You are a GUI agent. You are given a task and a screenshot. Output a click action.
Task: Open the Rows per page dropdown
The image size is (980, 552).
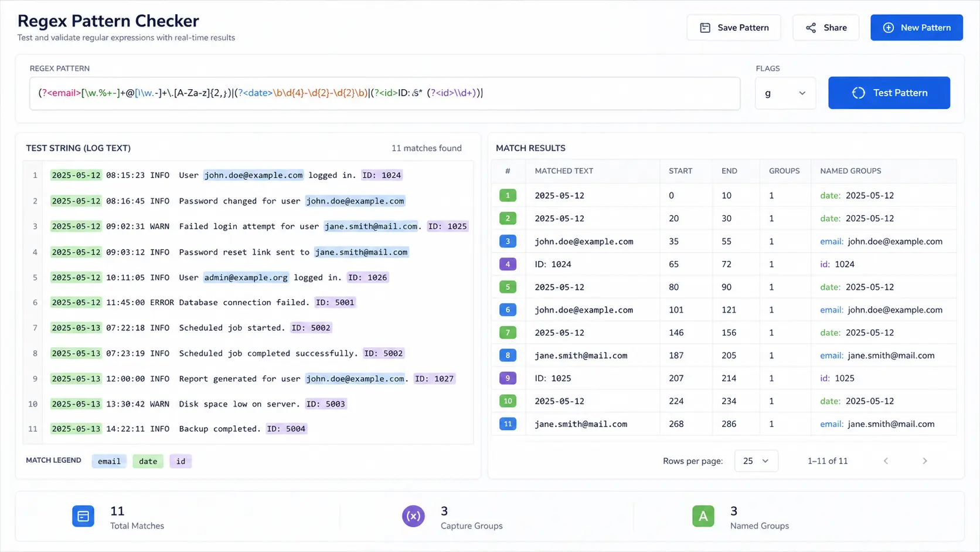click(x=756, y=461)
